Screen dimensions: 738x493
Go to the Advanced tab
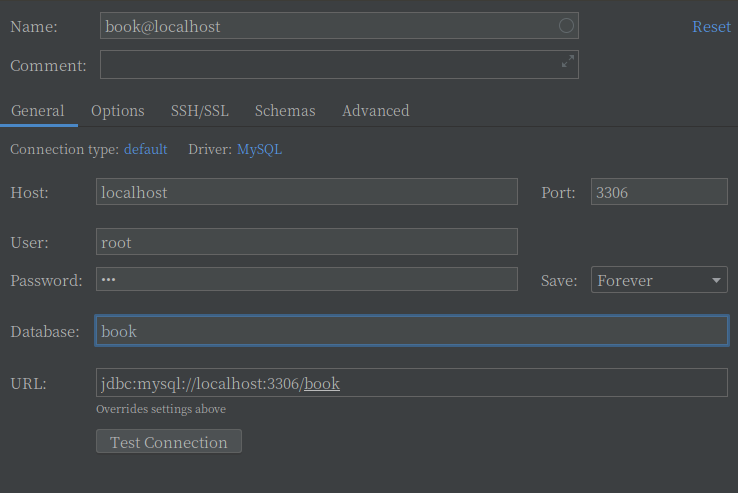pyautogui.click(x=375, y=111)
